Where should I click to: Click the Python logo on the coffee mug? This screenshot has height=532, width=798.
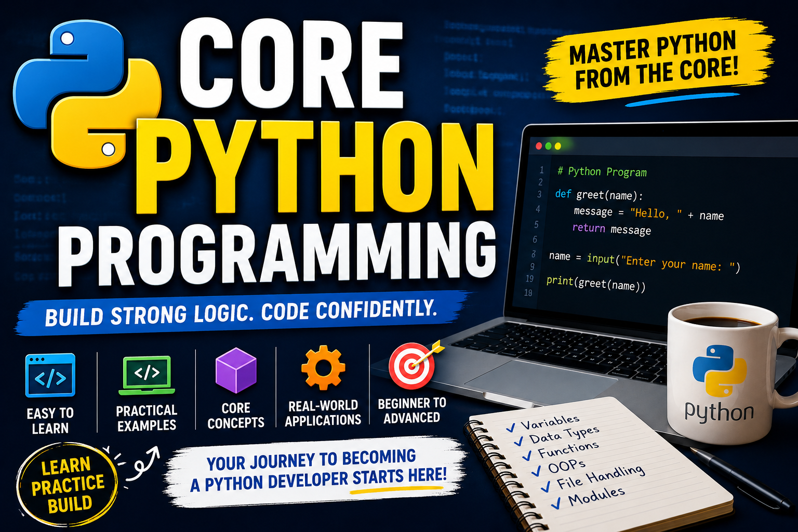pyautogui.click(x=720, y=370)
